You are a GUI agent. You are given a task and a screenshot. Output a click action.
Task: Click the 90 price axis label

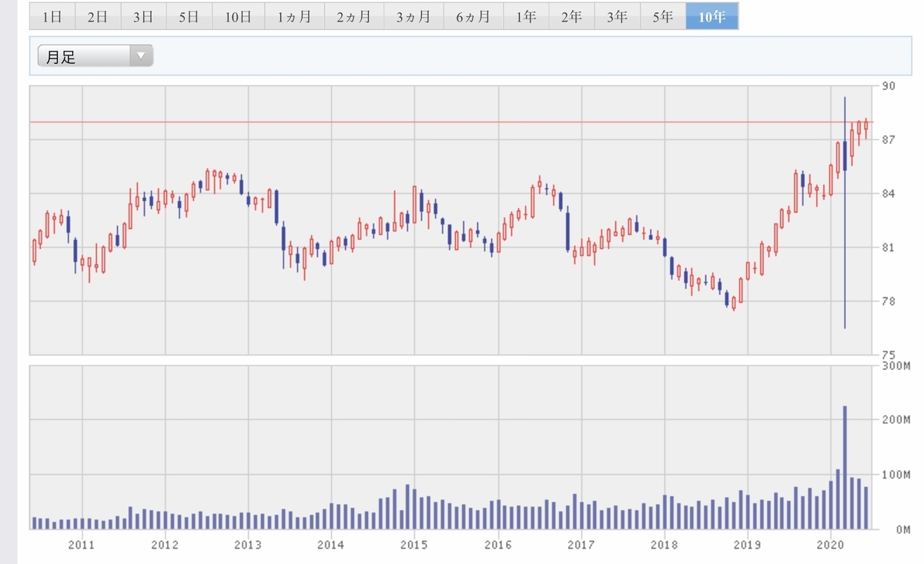click(888, 86)
